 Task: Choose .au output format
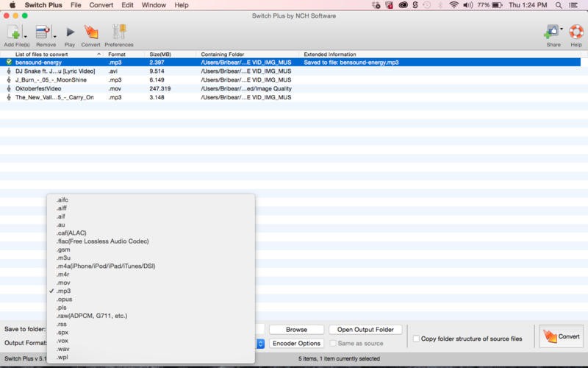[x=151, y=224]
